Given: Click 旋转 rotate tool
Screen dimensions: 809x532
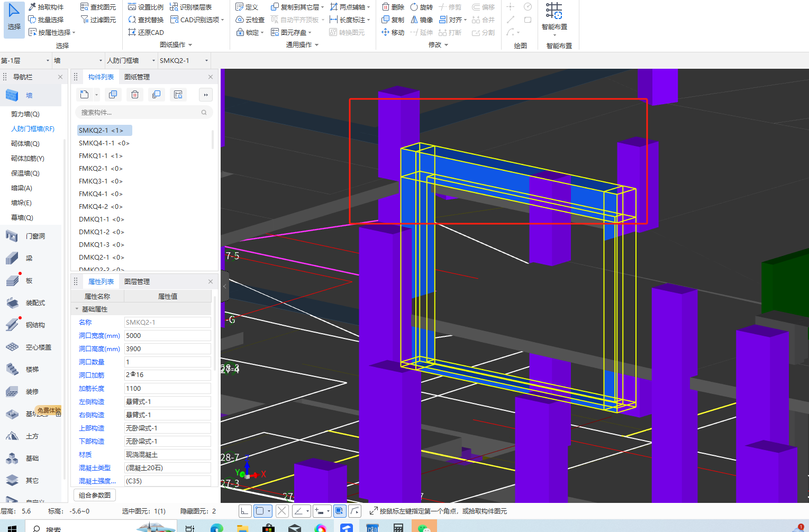Looking at the screenshot, I should pyautogui.click(x=422, y=7).
